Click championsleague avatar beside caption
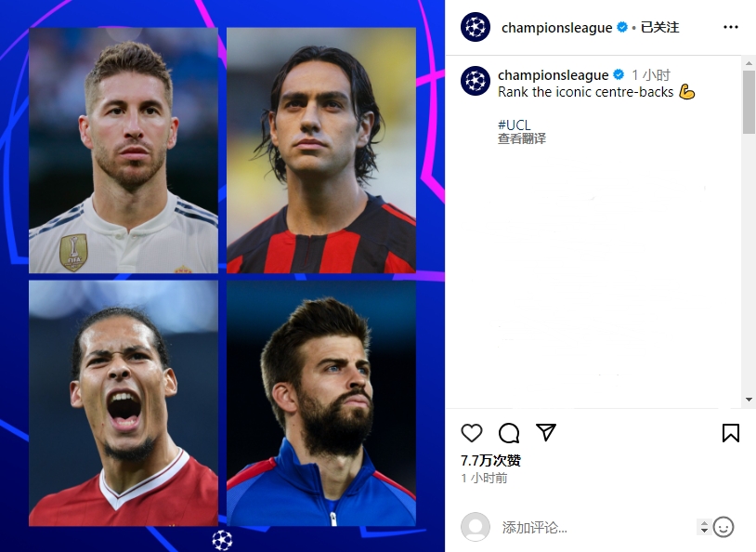This screenshot has width=756, height=552. coord(476,81)
